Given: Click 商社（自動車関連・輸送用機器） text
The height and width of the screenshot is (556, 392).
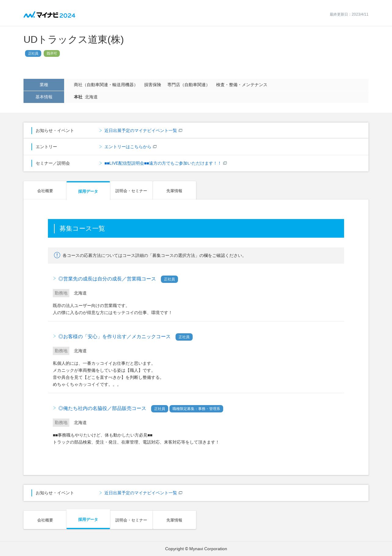Looking at the screenshot, I should click(106, 85).
